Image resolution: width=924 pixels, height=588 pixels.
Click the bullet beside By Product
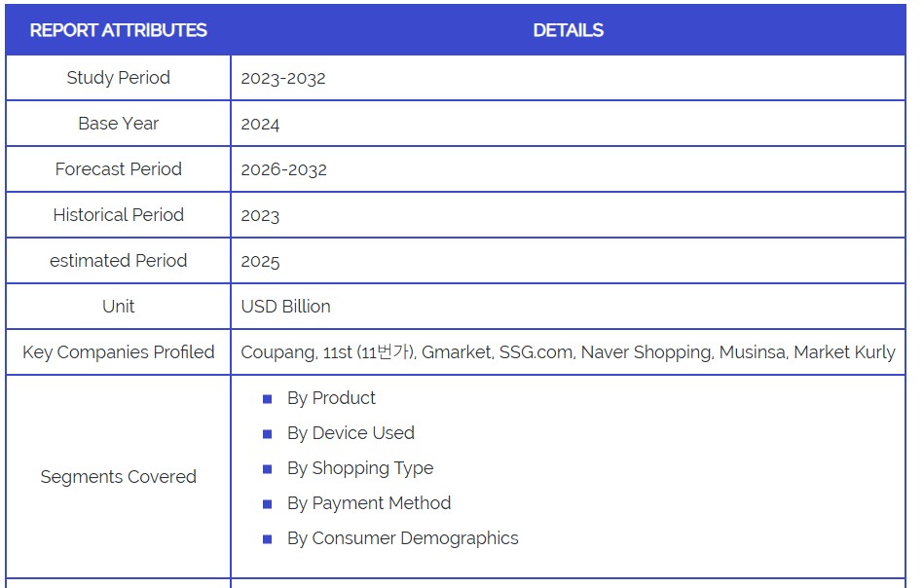pyautogui.click(x=268, y=399)
